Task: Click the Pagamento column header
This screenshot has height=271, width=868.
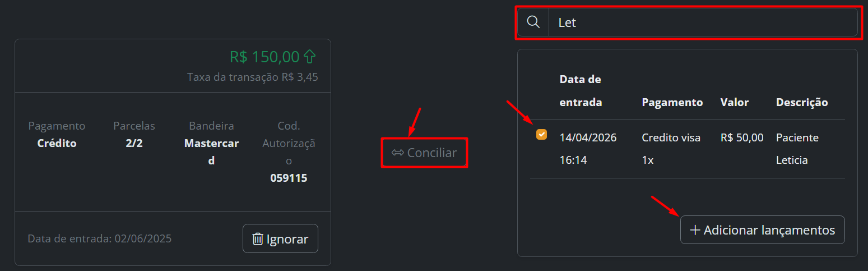Action: (x=672, y=102)
